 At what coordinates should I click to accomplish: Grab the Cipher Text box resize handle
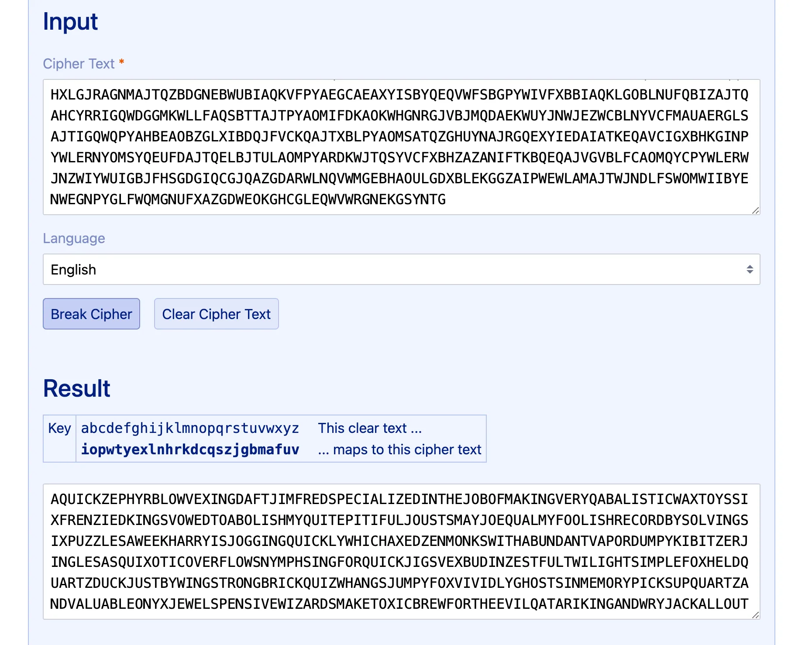tap(756, 210)
